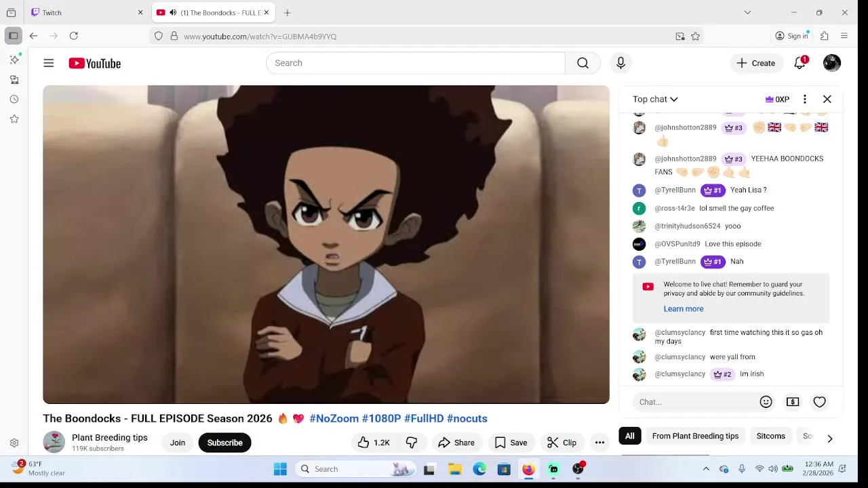Open the #NoZoom hashtag link
The image size is (868, 488).
(x=334, y=419)
